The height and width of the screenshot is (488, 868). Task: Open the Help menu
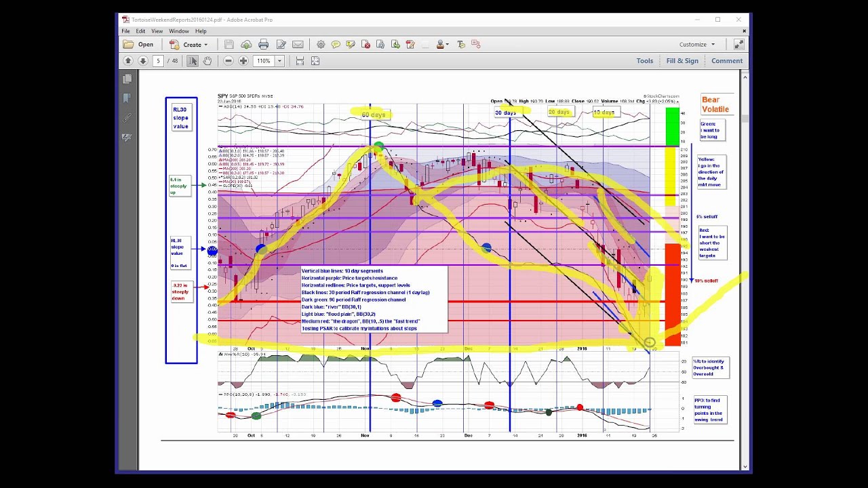(x=201, y=31)
